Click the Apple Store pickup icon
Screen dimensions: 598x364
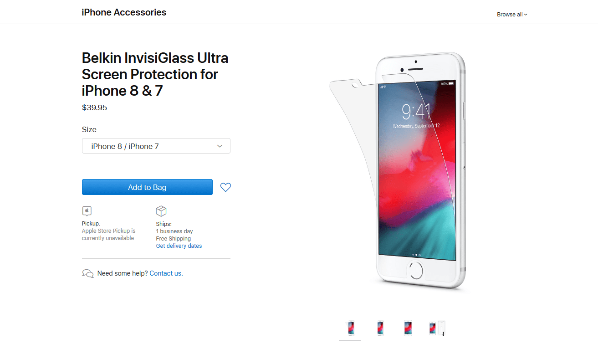[x=87, y=211]
